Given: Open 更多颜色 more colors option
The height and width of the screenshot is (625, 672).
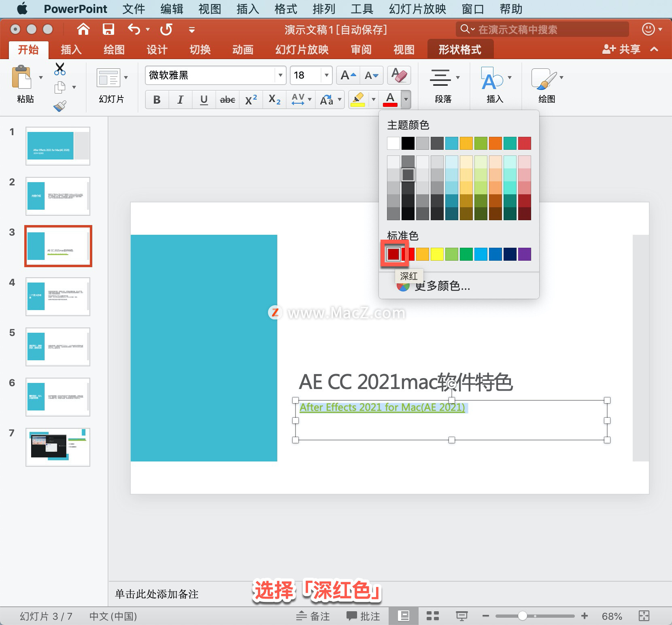Looking at the screenshot, I should tap(442, 286).
